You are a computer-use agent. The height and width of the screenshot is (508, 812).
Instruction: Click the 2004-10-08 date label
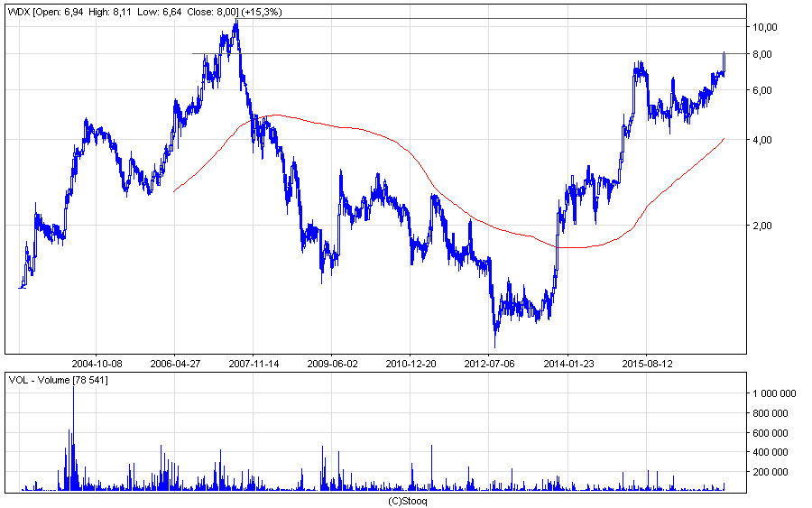(97, 364)
